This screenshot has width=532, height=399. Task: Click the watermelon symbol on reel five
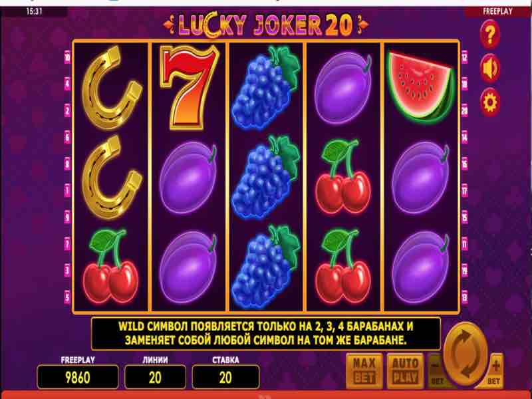(x=422, y=88)
